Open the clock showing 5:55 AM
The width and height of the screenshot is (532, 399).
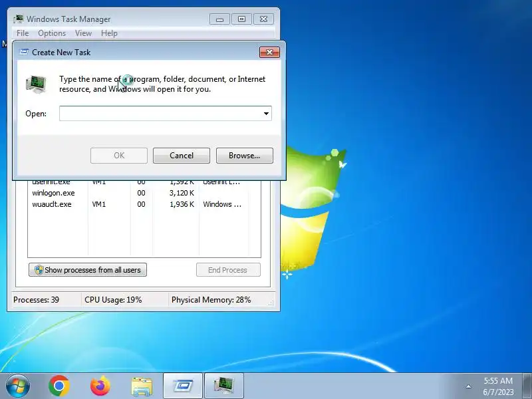tap(498, 386)
